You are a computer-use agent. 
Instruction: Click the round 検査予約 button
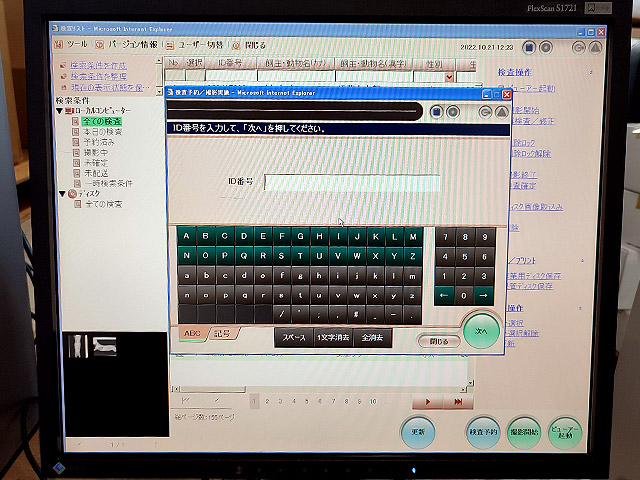483,432
